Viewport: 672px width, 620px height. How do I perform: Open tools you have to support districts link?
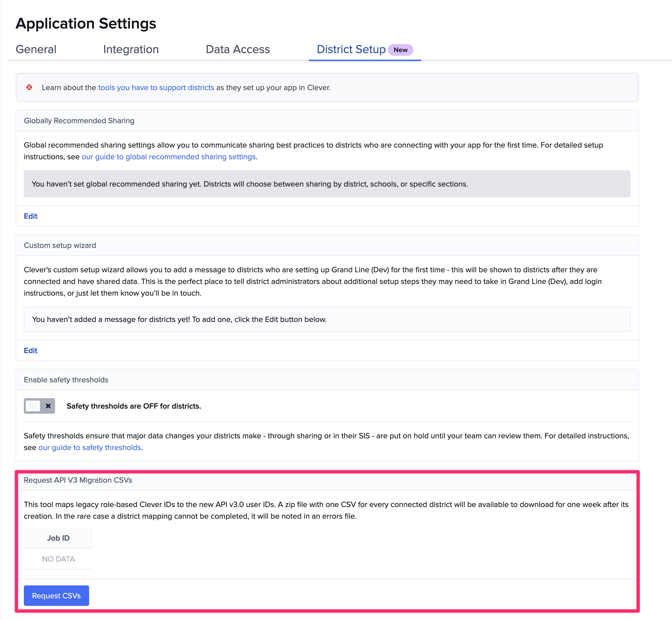point(156,88)
